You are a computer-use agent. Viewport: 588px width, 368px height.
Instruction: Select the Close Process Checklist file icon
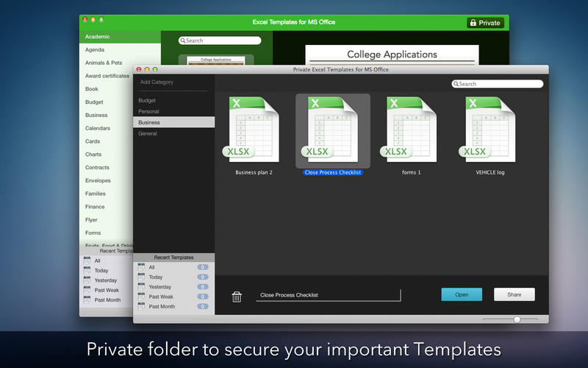tap(330, 130)
